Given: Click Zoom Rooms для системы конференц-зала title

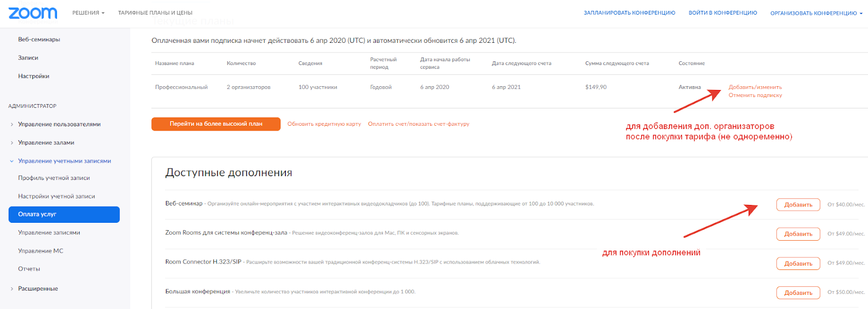Looking at the screenshot, I should tap(226, 233).
